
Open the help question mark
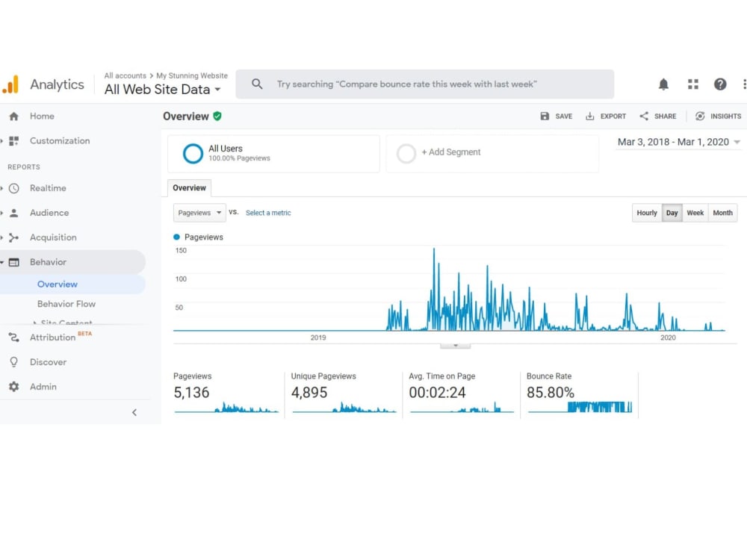pos(720,84)
